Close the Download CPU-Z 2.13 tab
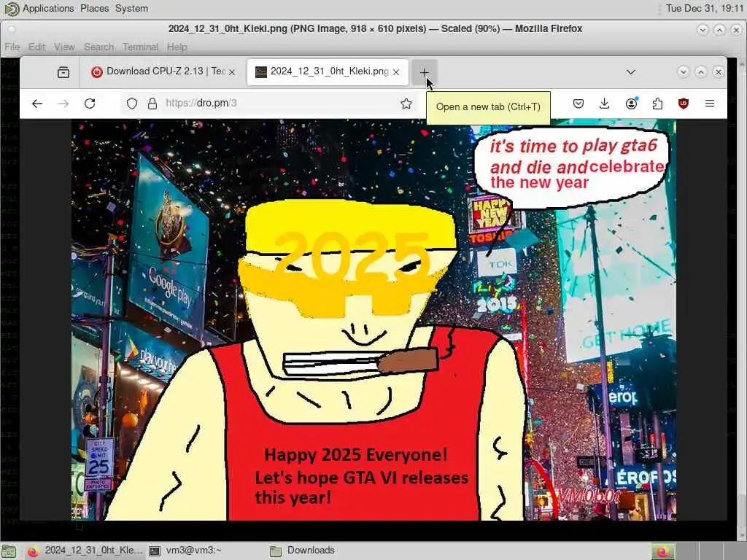This screenshot has height=560, width=747. pyautogui.click(x=232, y=72)
